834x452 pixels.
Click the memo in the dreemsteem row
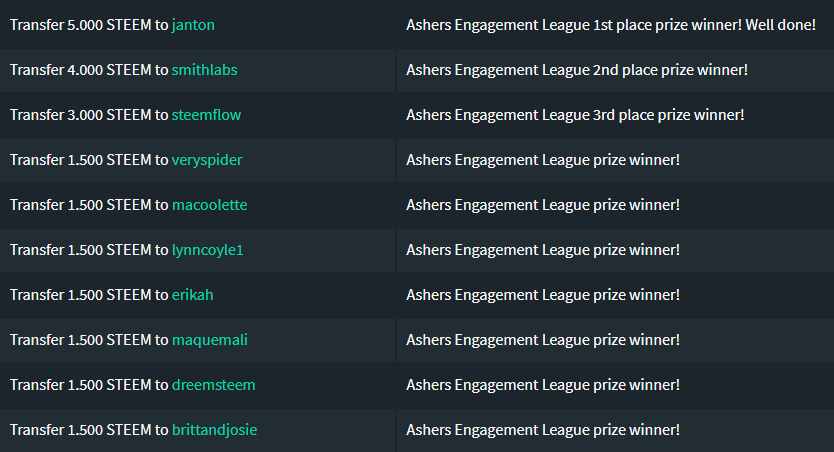pos(543,384)
